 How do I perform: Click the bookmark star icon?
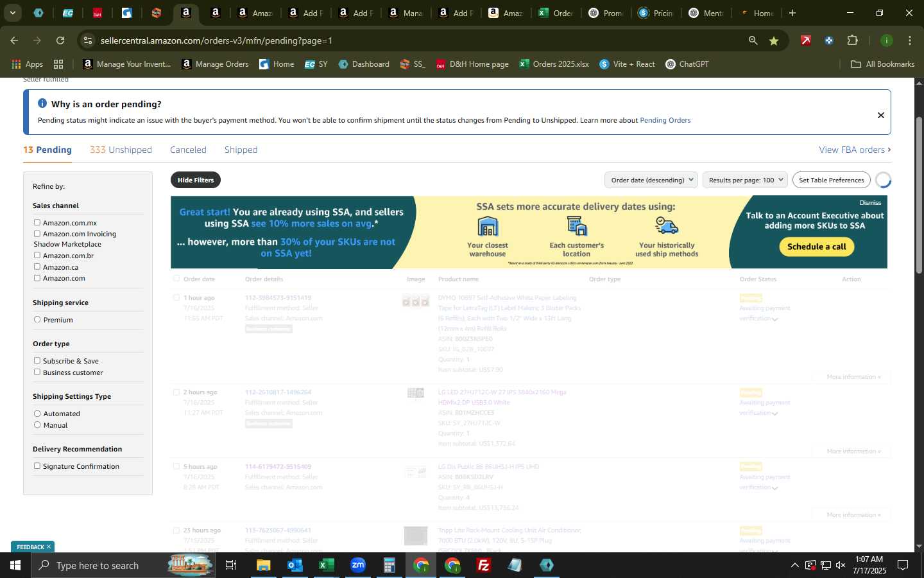point(774,40)
